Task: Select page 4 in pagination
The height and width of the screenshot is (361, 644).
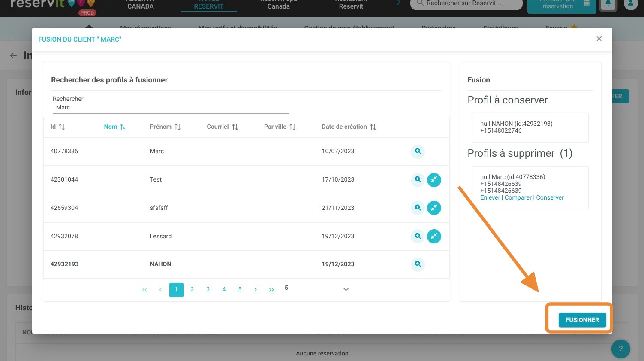Action: 224,290
